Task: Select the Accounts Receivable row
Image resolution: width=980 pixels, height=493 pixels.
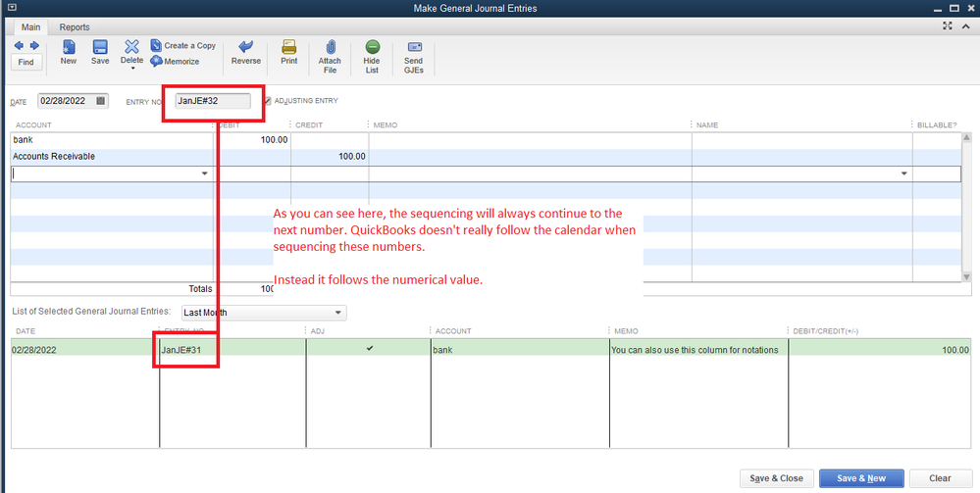Action: coord(487,156)
